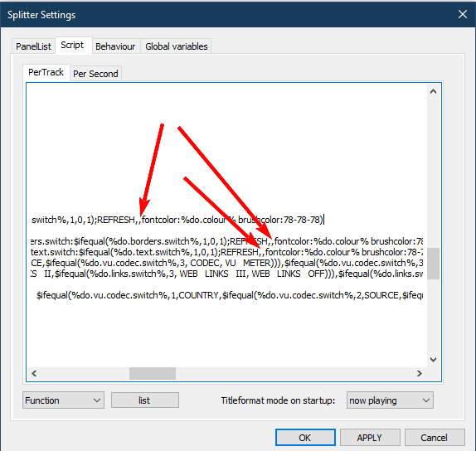This screenshot has width=476, height=451.
Task: Click the horizontal scrollbar left arrow
Action: click(x=34, y=373)
